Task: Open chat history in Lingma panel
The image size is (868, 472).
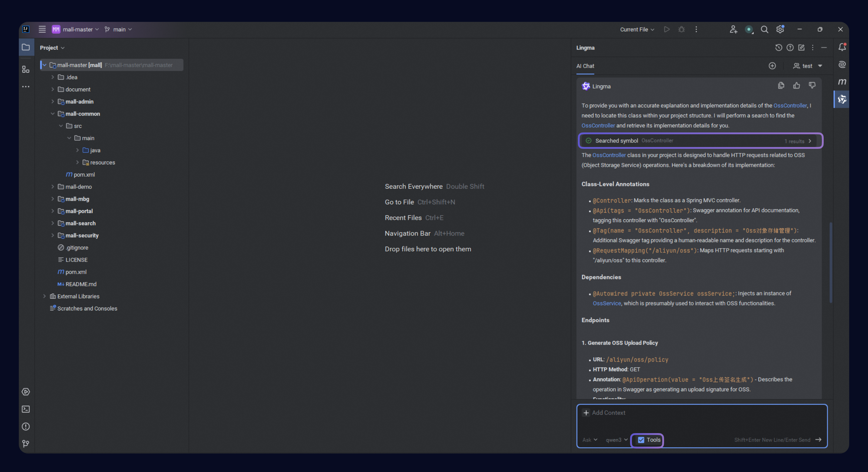Action: tap(778, 48)
